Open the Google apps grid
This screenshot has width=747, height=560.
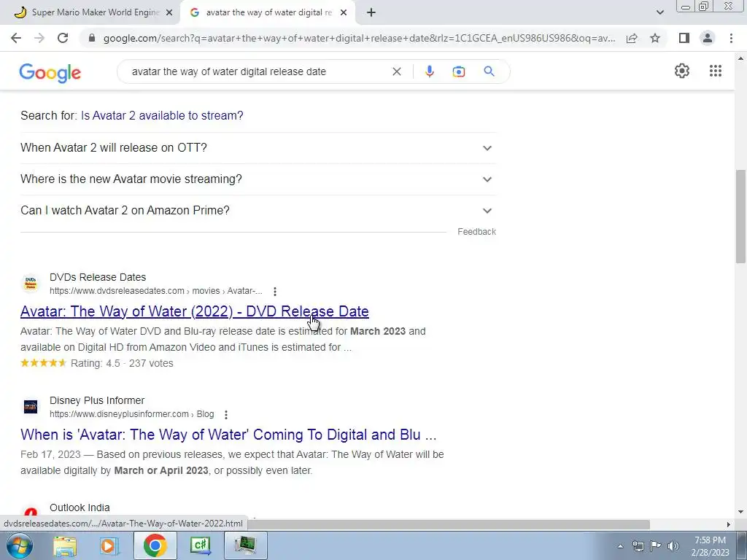tap(715, 71)
